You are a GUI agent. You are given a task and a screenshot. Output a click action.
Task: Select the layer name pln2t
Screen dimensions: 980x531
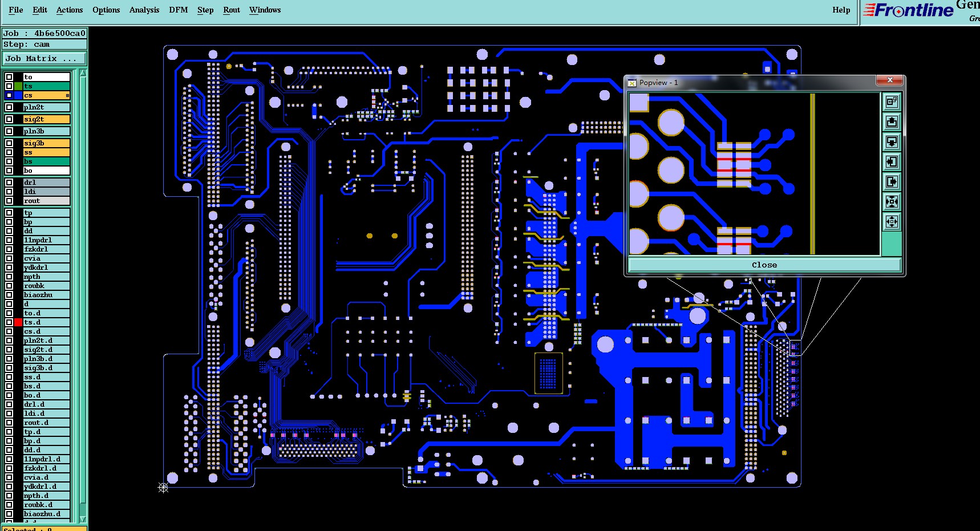tap(47, 107)
